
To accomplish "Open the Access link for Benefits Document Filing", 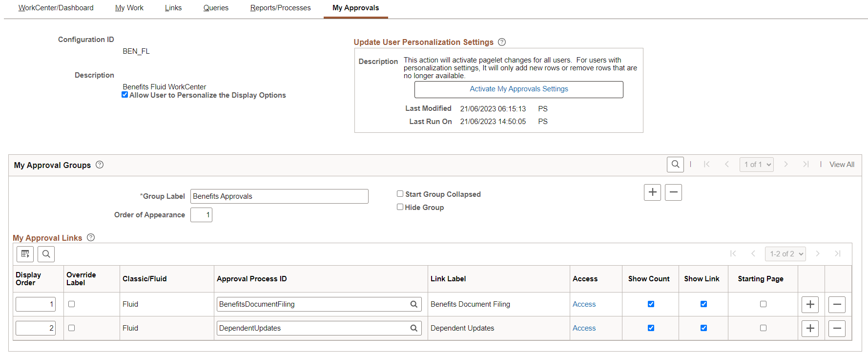I will [584, 304].
